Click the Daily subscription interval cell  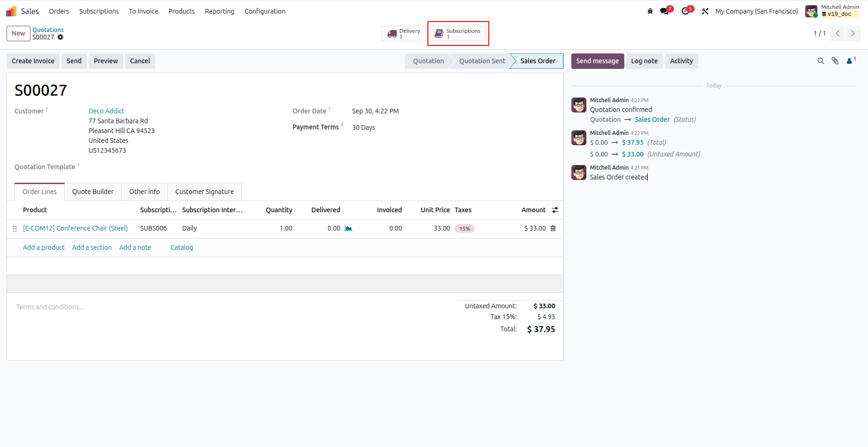(189, 228)
